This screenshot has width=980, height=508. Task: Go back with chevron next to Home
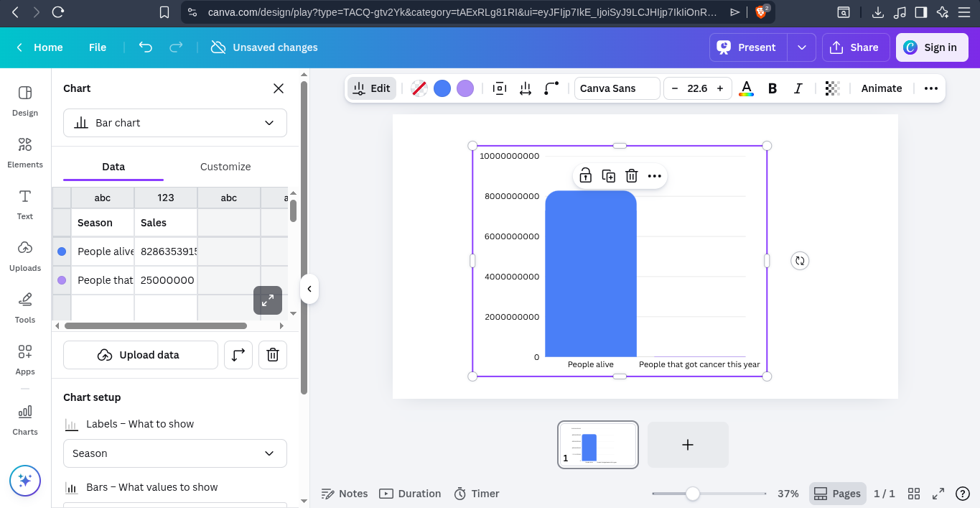click(19, 47)
